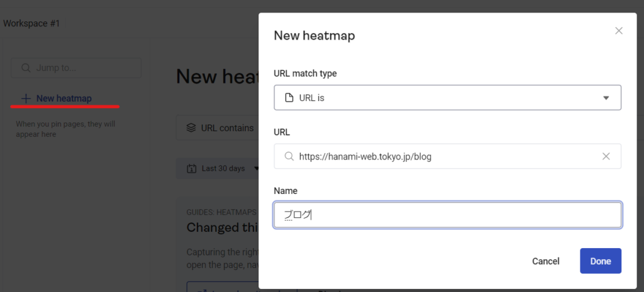Open the New heatmap sidebar link

tap(64, 99)
